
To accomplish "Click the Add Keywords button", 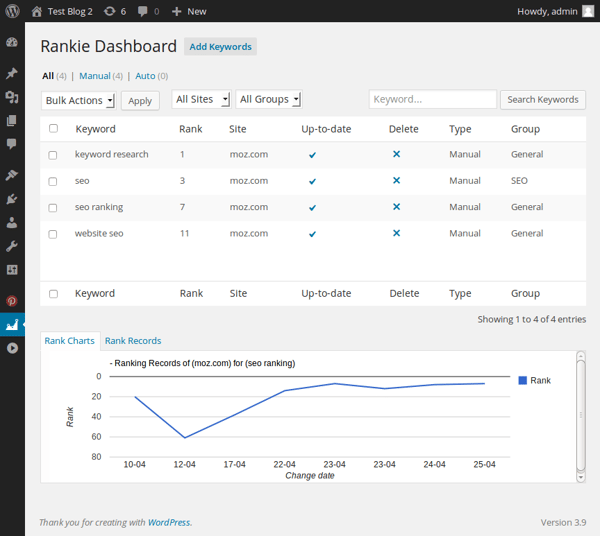I will (x=220, y=47).
